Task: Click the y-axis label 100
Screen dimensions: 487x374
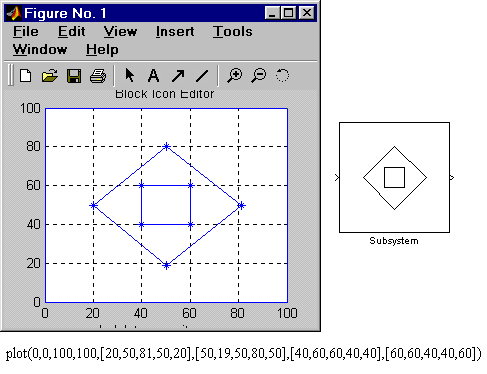Action: tap(30, 108)
